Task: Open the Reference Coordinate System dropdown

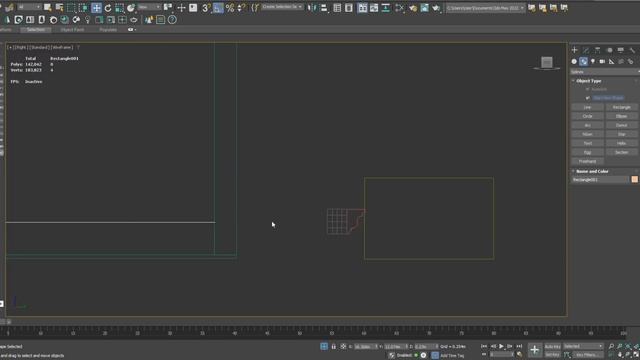Action: (149, 7)
